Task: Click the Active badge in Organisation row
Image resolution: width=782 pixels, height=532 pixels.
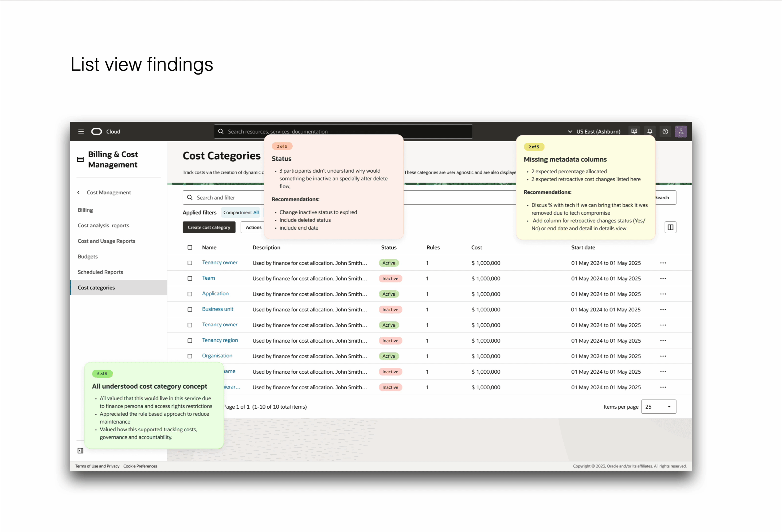Action: 389,356
